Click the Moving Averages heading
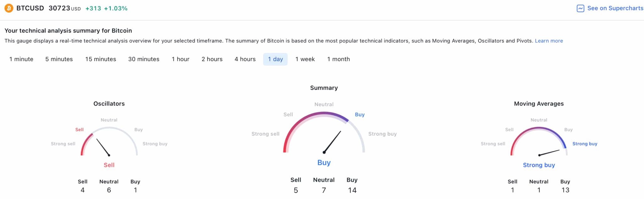 tap(539, 104)
